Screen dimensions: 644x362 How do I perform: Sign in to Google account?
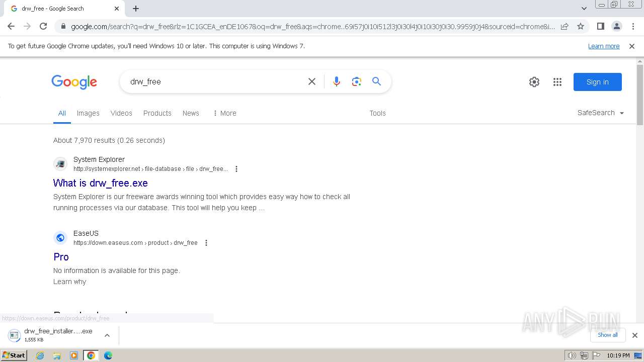pyautogui.click(x=598, y=82)
